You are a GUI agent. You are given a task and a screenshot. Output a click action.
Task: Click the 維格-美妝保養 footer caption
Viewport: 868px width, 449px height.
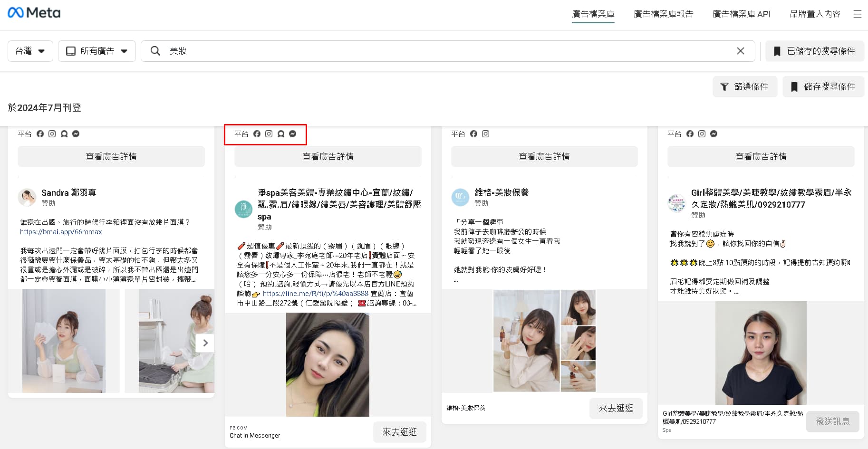coord(466,408)
